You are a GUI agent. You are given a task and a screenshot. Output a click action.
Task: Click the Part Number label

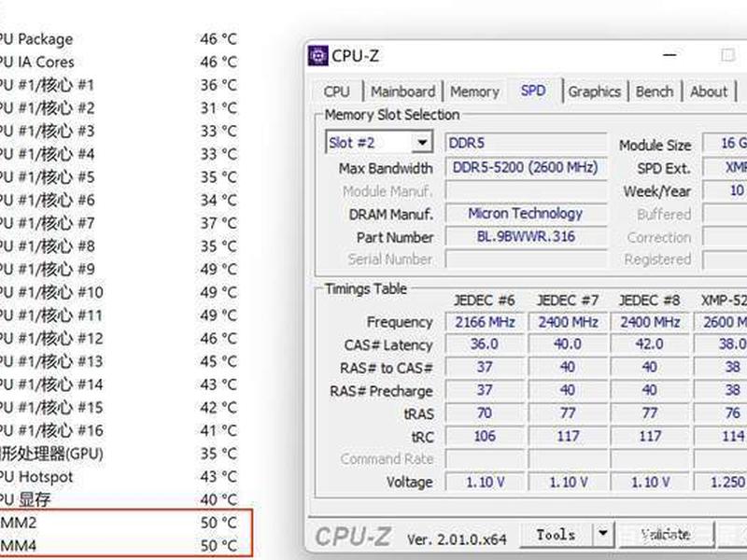click(x=395, y=237)
